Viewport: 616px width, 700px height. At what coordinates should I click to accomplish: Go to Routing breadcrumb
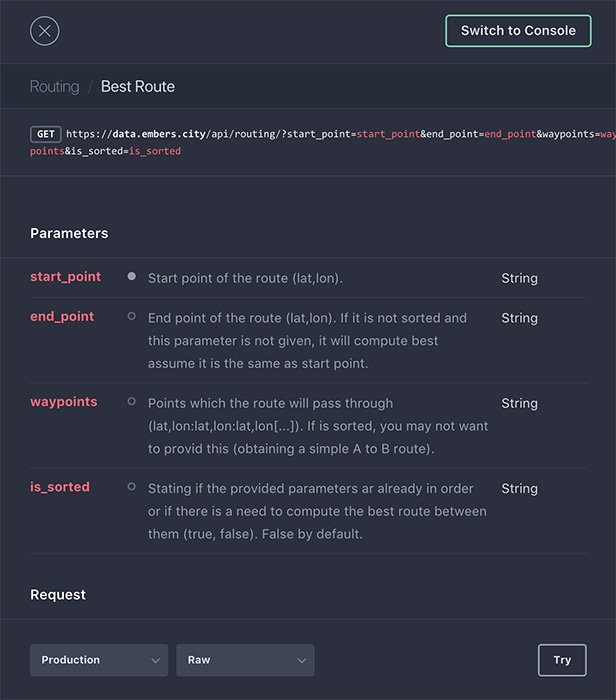[54, 87]
